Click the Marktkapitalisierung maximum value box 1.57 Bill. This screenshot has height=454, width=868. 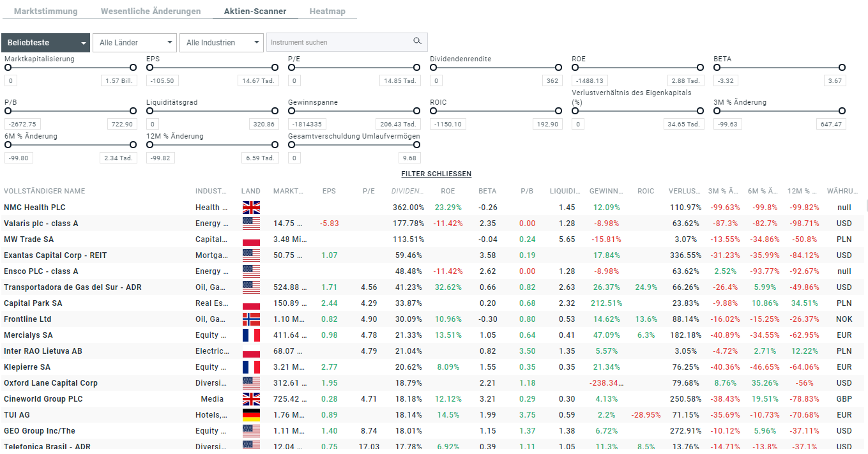119,81
